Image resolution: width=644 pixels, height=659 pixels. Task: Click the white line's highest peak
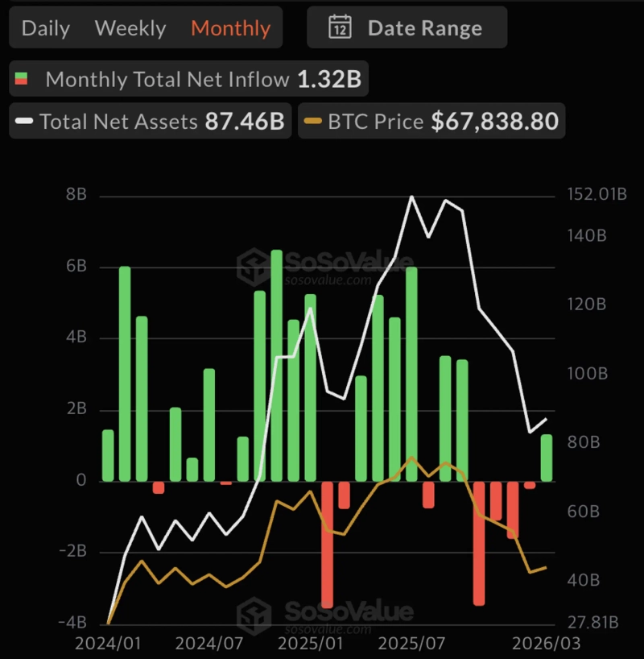[411, 197]
